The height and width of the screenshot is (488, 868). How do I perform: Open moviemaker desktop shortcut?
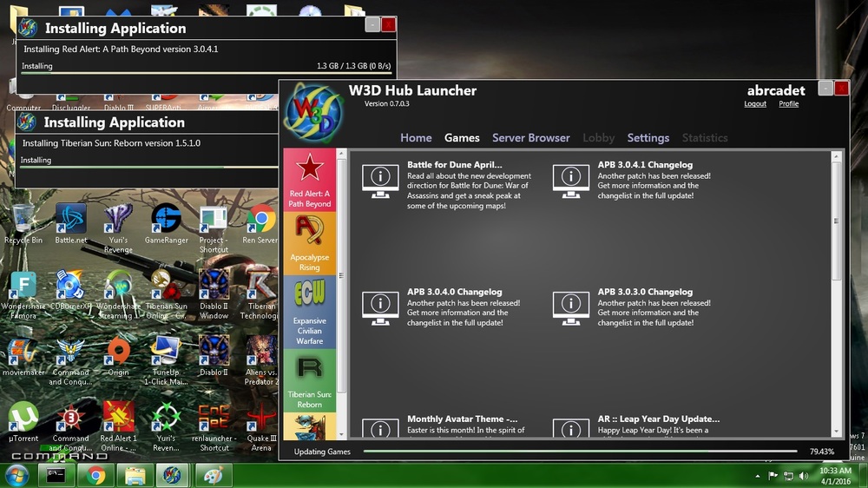click(x=23, y=356)
